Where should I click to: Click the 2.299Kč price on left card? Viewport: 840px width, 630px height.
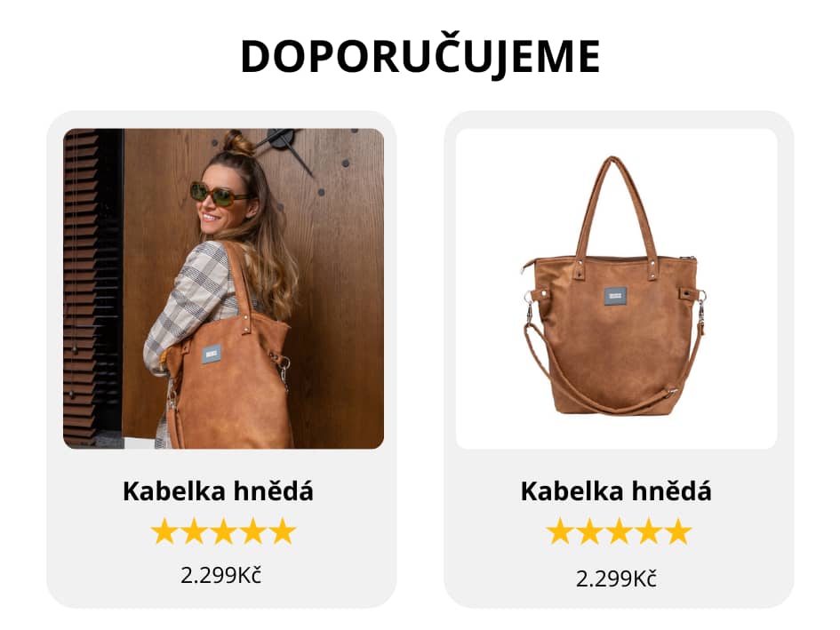tap(220, 576)
